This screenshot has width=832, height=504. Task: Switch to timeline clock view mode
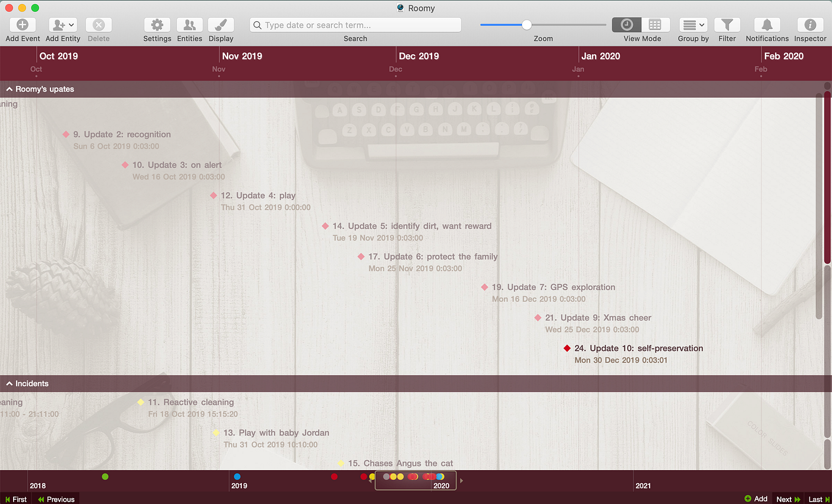pos(626,25)
